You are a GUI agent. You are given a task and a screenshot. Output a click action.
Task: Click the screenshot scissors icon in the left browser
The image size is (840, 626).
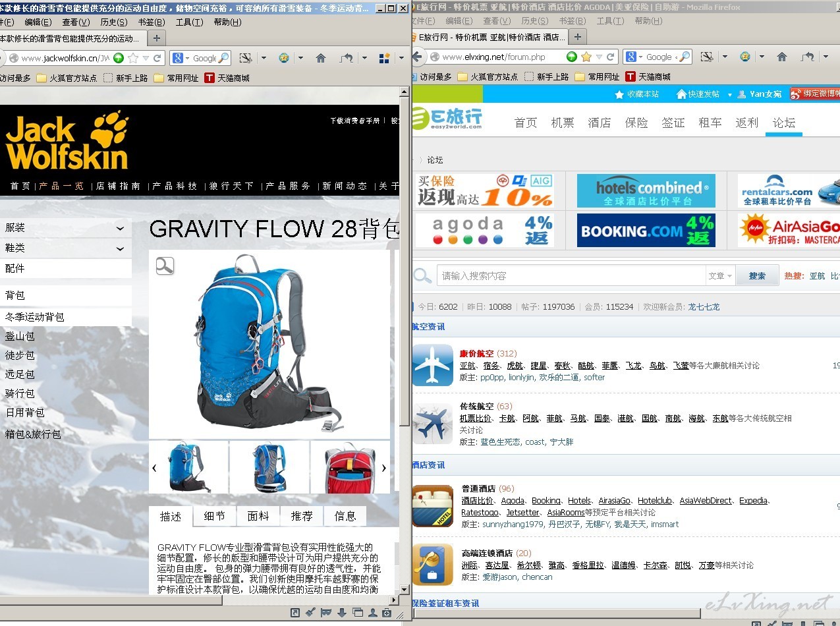pyautogui.click(x=246, y=58)
